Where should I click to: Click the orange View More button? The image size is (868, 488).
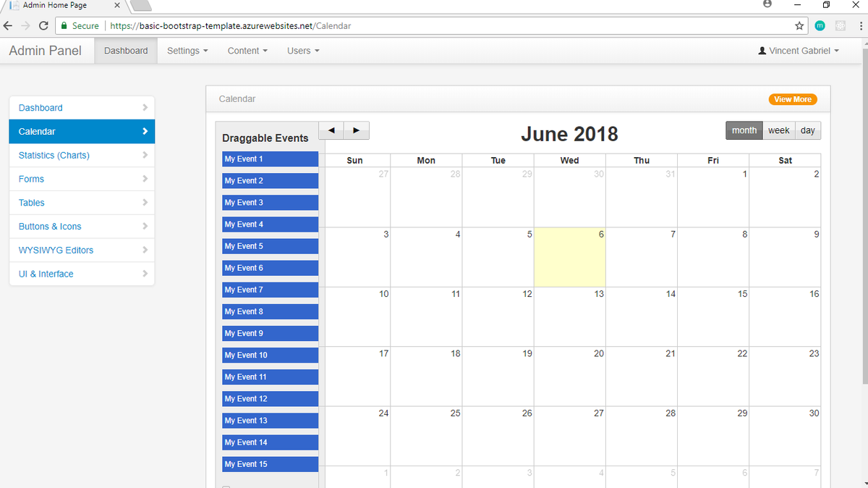click(x=793, y=99)
